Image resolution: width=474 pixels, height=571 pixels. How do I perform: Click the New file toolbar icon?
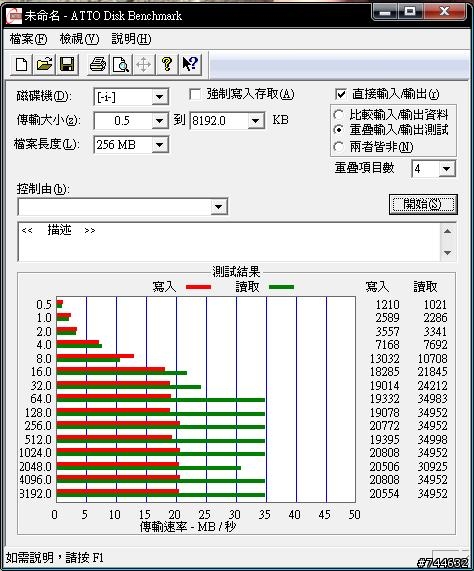tap(21, 64)
